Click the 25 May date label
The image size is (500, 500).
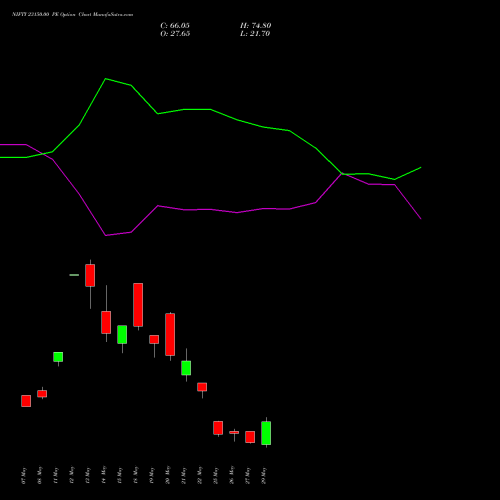(216, 476)
